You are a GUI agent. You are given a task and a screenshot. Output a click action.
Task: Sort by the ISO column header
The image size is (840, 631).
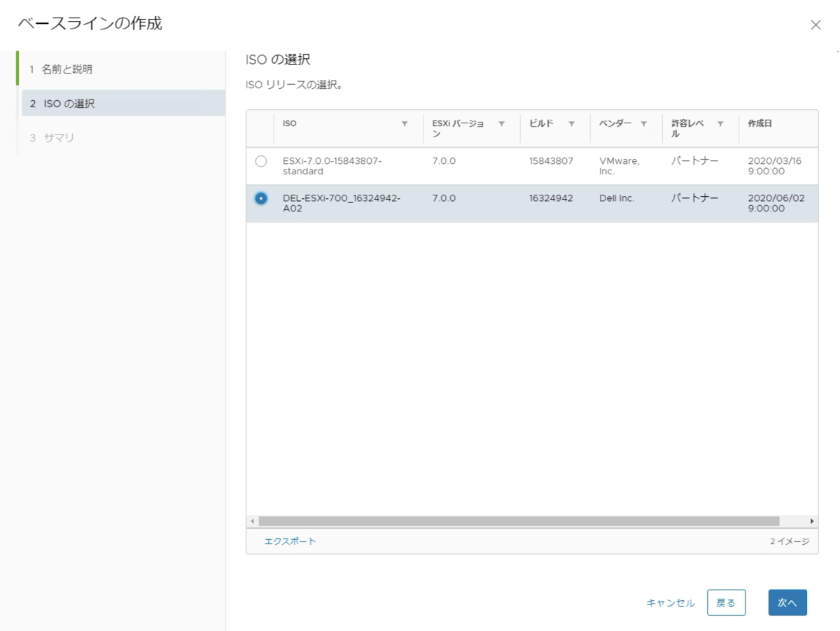pos(289,124)
